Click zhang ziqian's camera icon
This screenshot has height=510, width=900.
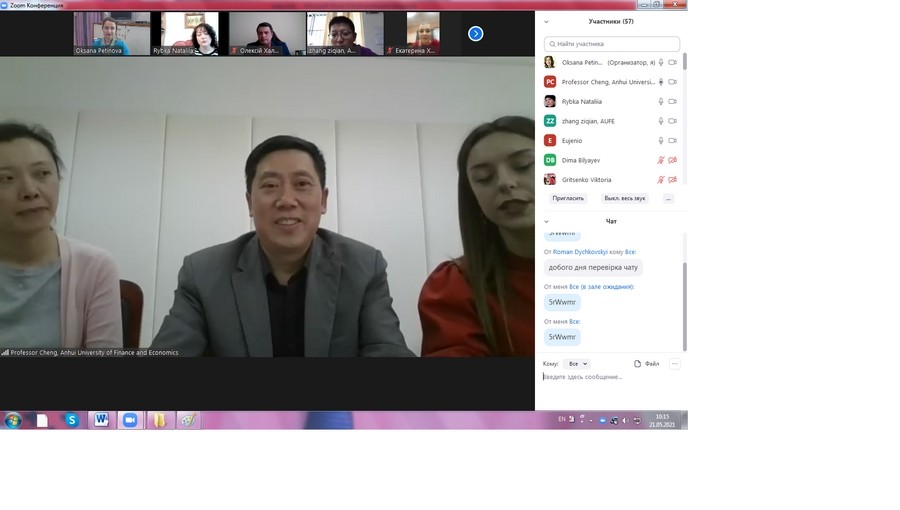tap(672, 121)
